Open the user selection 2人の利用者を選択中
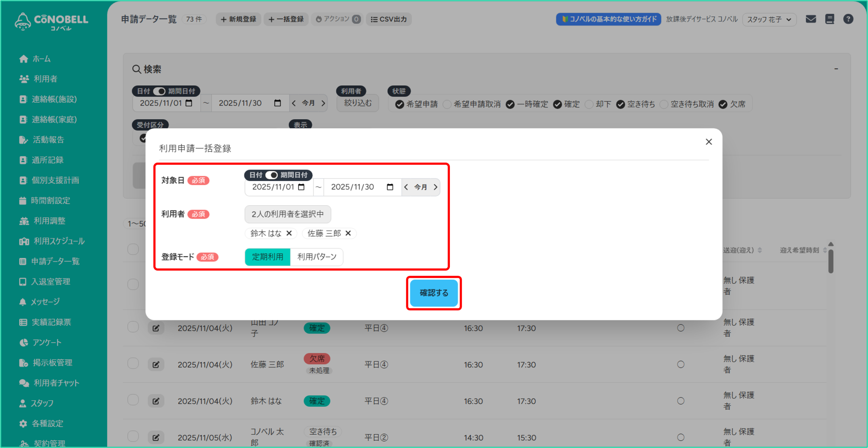Viewport: 868px width, 448px height. [288, 214]
